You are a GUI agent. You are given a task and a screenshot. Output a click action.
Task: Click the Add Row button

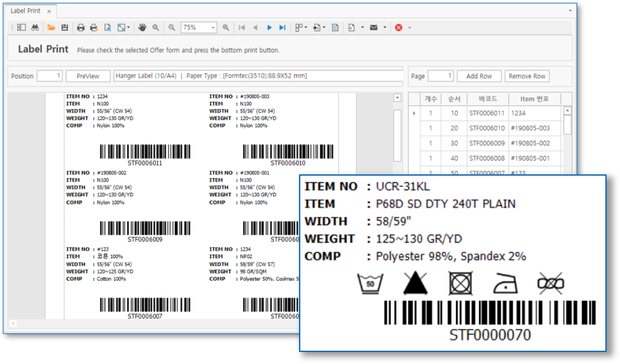(x=479, y=76)
